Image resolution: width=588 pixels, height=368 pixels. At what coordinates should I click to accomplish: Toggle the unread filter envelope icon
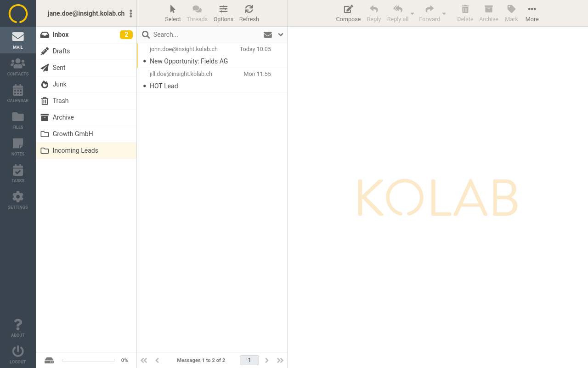coord(268,34)
